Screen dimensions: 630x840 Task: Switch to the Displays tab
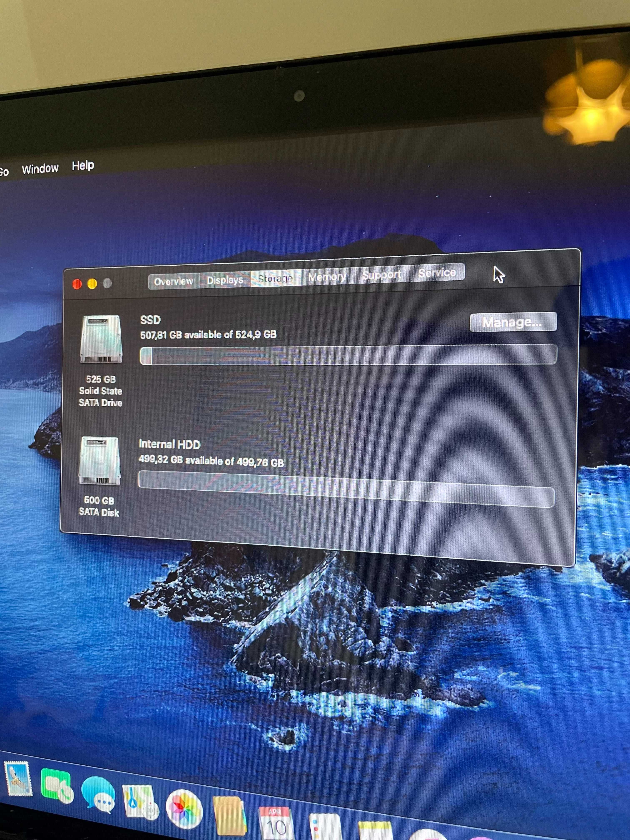pyautogui.click(x=225, y=280)
